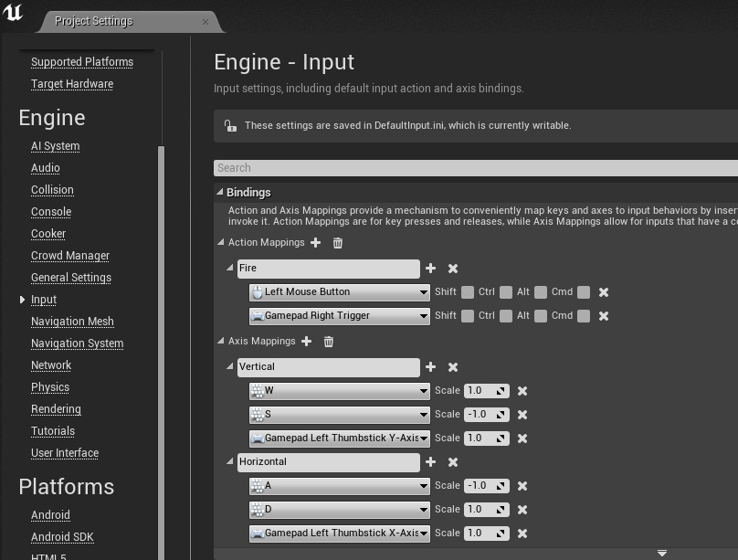The height and width of the screenshot is (560, 738).
Task: Delete all Action Mappings via trash icon
Action: 336,242
